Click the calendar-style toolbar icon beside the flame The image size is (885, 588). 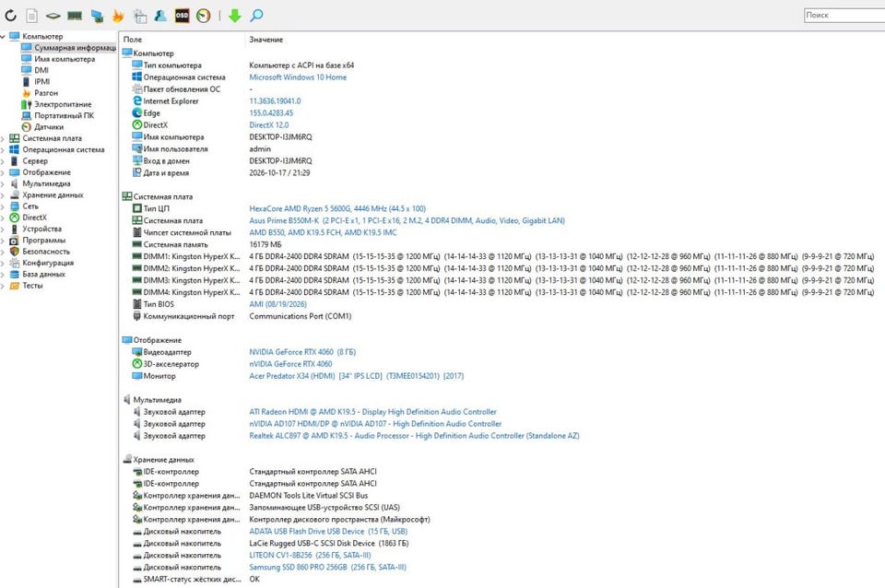click(x=139, y=16)
